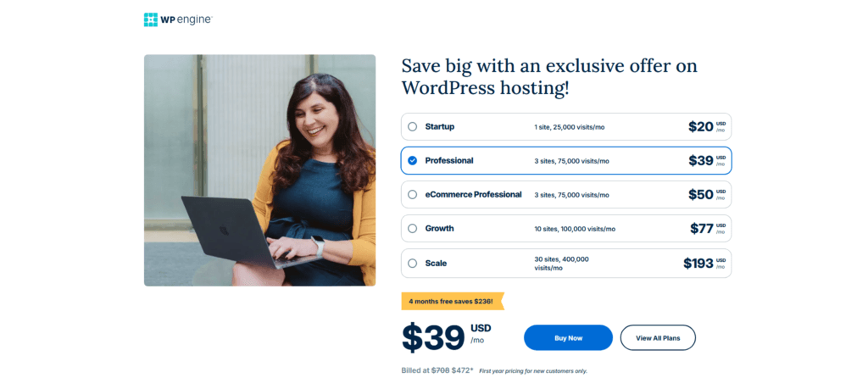868x389 pixels.
Task: Click the Growth plan label
Action: coord(440,229)
